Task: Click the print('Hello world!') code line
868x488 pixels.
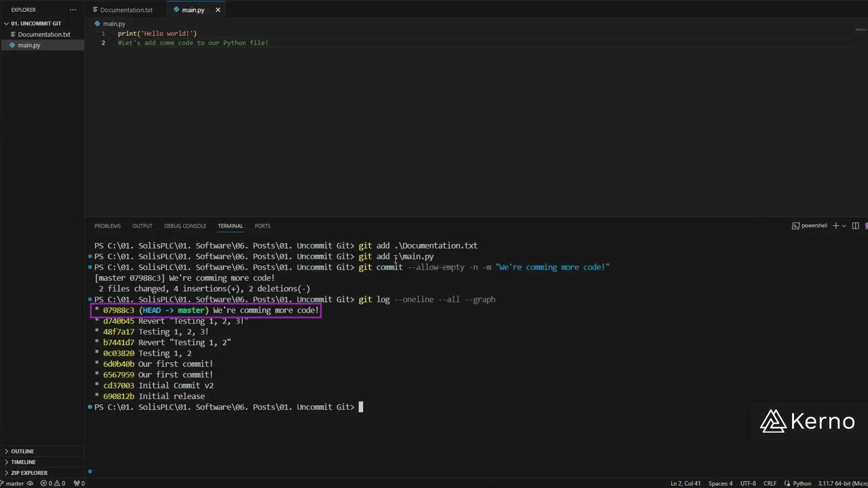Action: [157, 33]
